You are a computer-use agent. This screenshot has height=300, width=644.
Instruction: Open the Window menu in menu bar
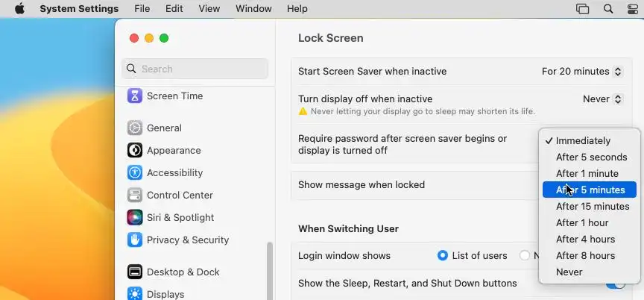click(x=253, y=9)
